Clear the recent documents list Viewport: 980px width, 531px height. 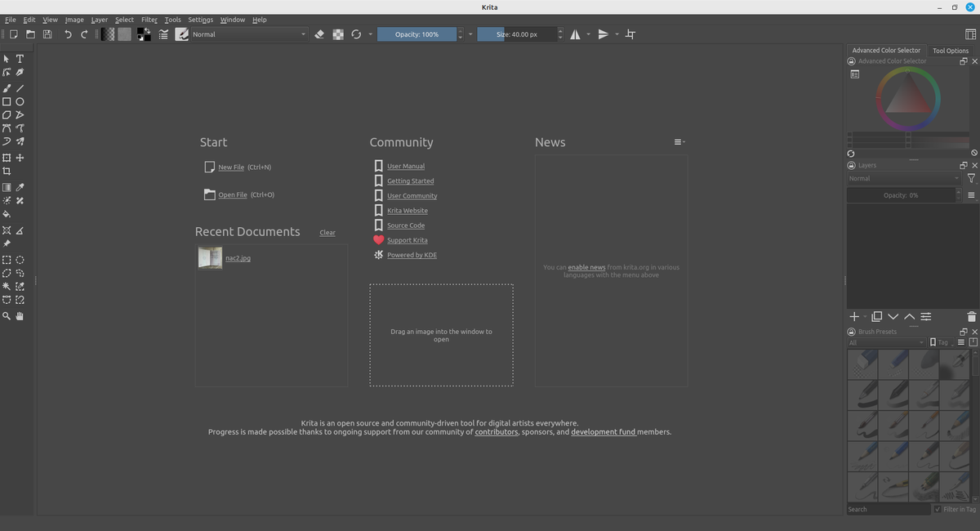327,233
